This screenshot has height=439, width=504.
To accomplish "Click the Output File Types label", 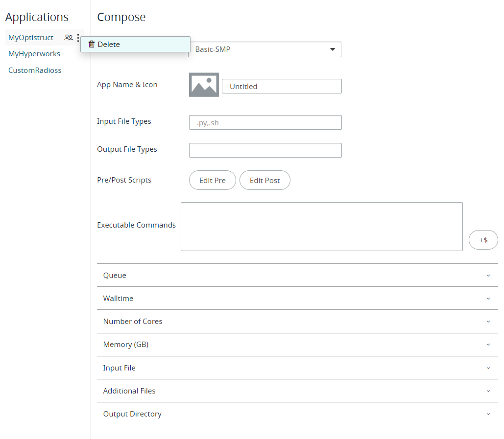I will (x=127, y=149).
